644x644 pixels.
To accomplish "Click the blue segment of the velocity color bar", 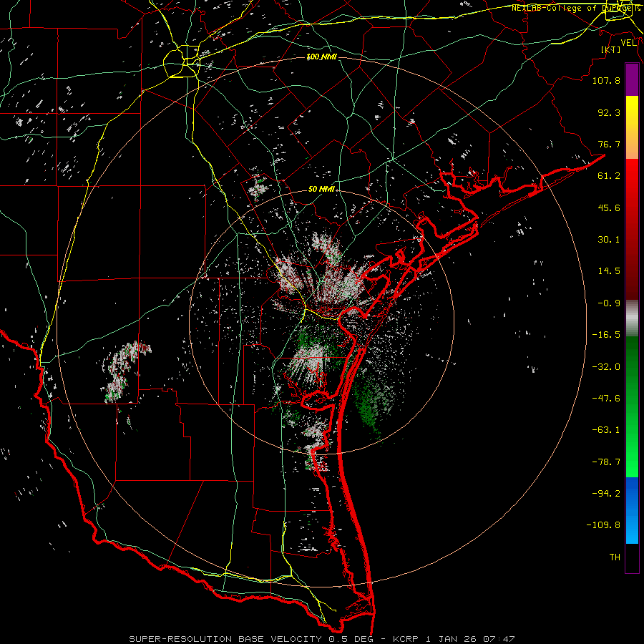I will [x=632, y=510].
